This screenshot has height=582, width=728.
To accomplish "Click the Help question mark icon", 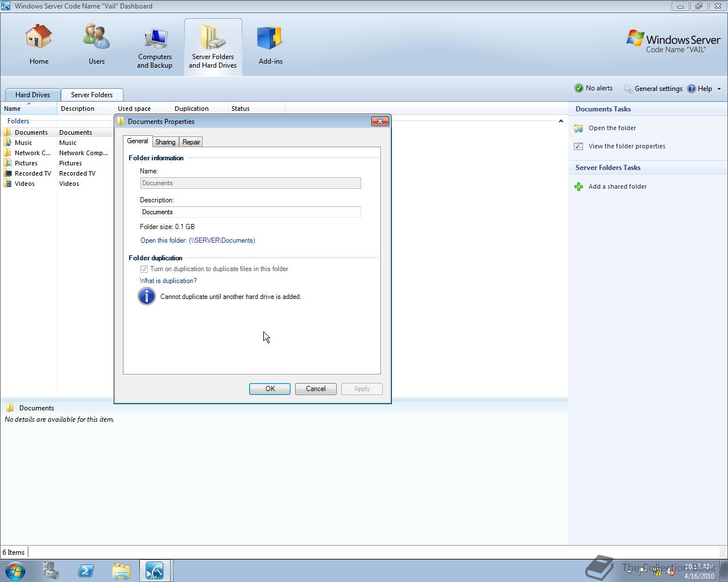I will [692, 89].
